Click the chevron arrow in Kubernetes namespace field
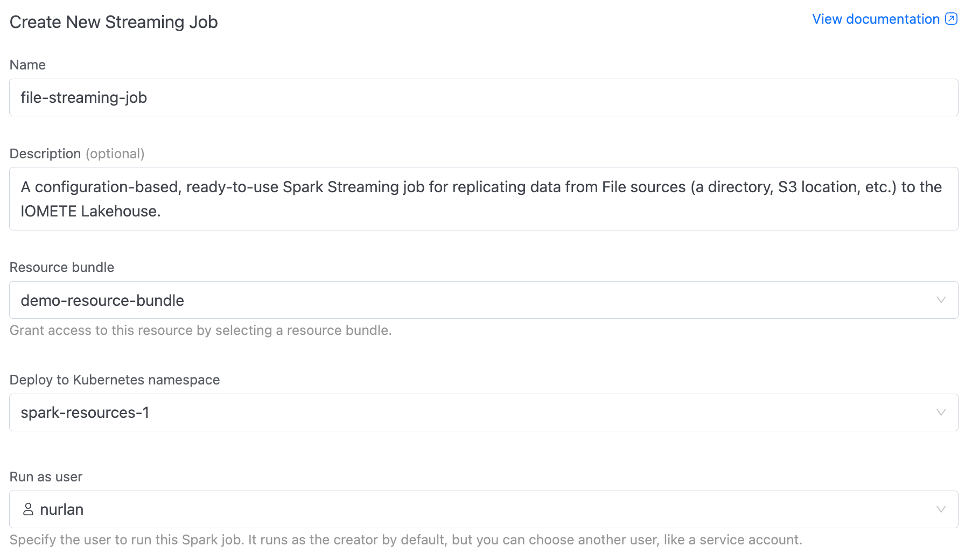965x560 pixels. [941, 412]
